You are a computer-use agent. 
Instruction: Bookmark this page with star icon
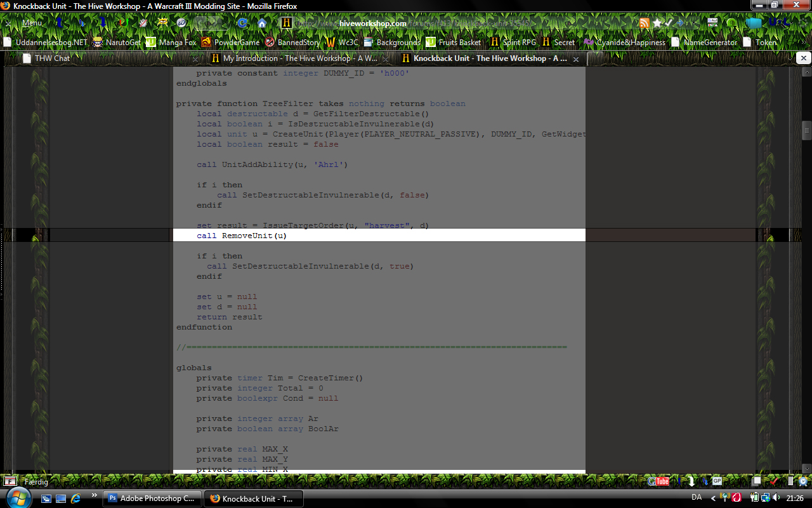pos(657,23)
